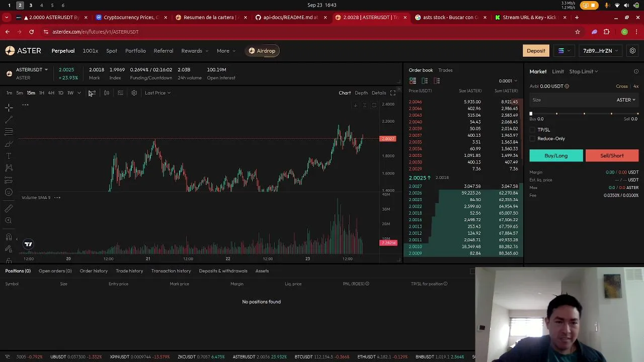Switch margin mode via Cross
Image resolution: width=644 pixels, height=362 pixels.
pos(622,86)
